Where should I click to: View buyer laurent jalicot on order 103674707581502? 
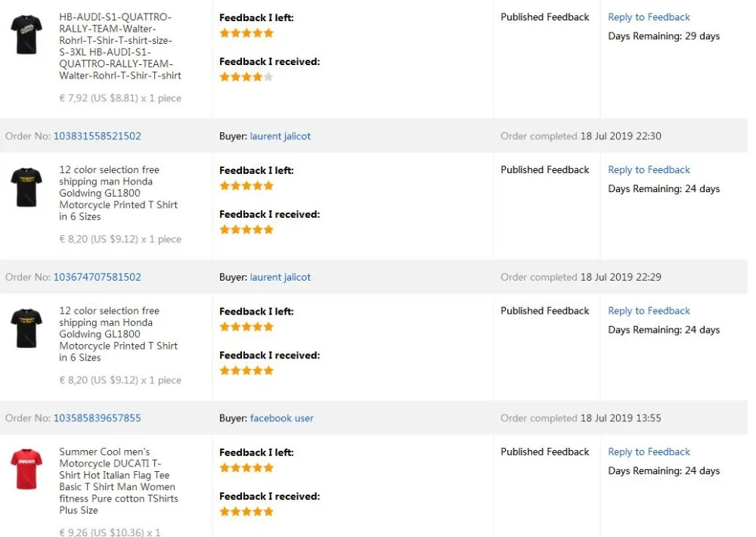point(280,277)
